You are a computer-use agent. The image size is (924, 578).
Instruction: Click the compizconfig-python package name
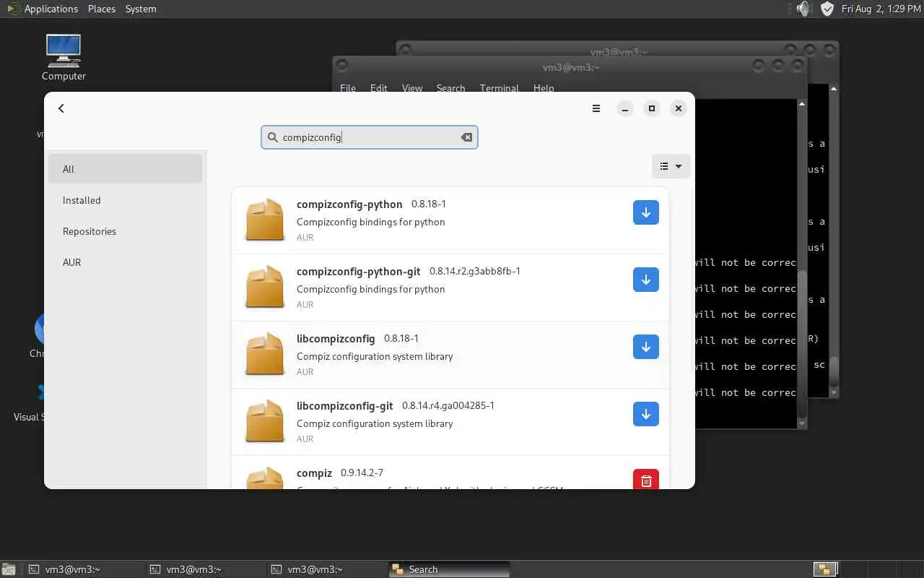click(x=349, y=204)
